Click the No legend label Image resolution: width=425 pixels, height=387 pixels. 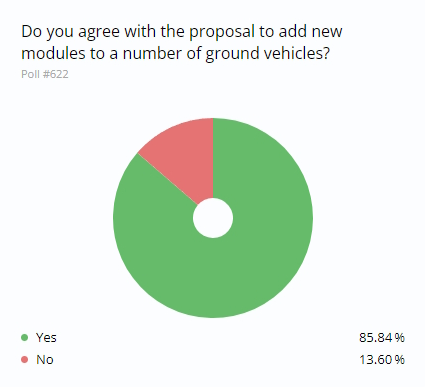[x=45, y=359]
